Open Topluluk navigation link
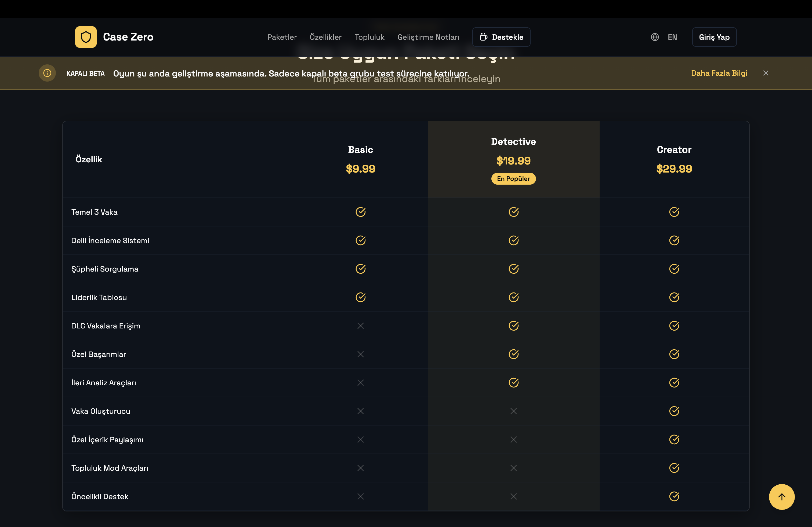This screenshot has width=812, height=527. click(x=369, y=37)
